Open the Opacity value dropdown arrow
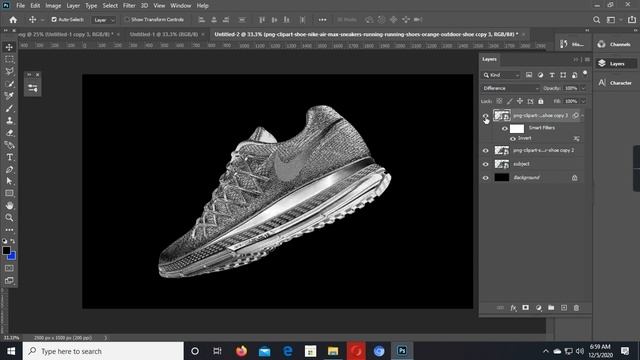This screenshot has height=360, width=640. [583, 88]
